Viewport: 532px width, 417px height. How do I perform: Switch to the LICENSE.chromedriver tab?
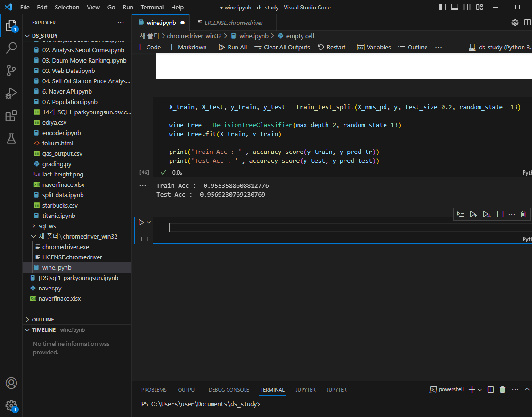pos(234,23)
